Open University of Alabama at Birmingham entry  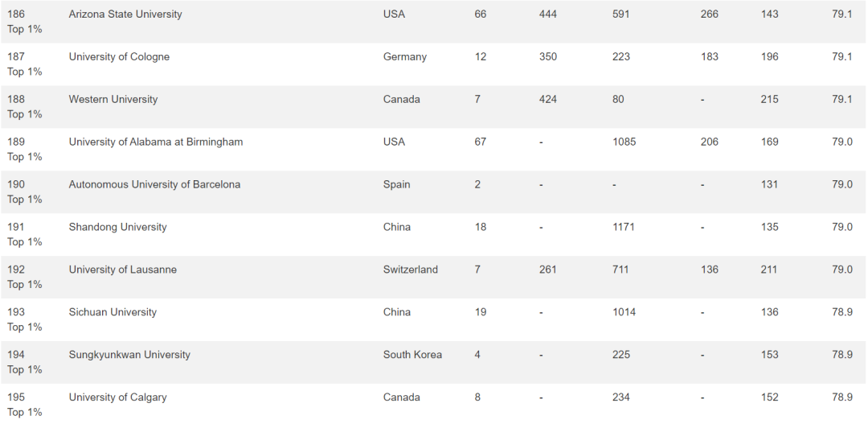[156, 142]
